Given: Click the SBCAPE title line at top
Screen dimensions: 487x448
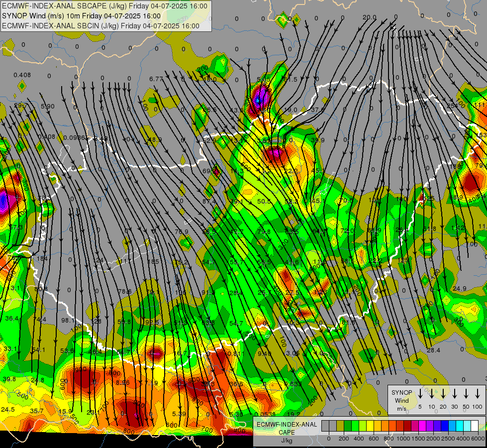Looking at the screenshot, I should coord(104,6).
